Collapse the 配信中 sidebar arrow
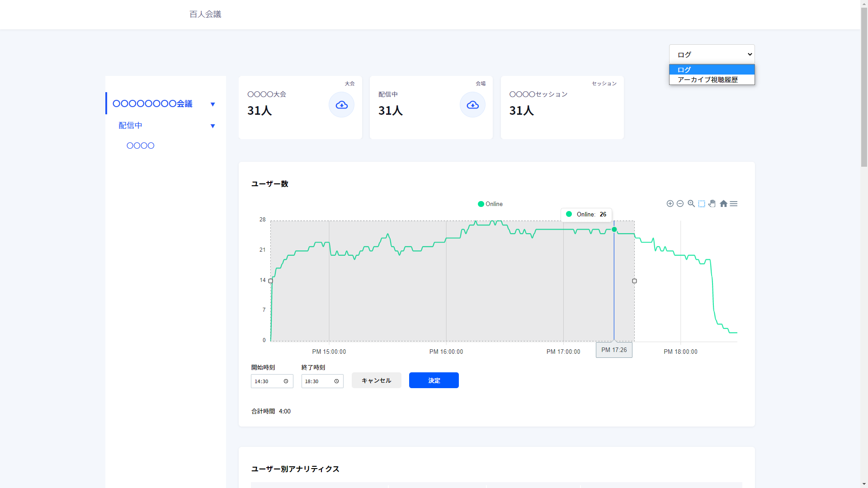868x488 pixels. pyautogui.click(x=212, y=126)
